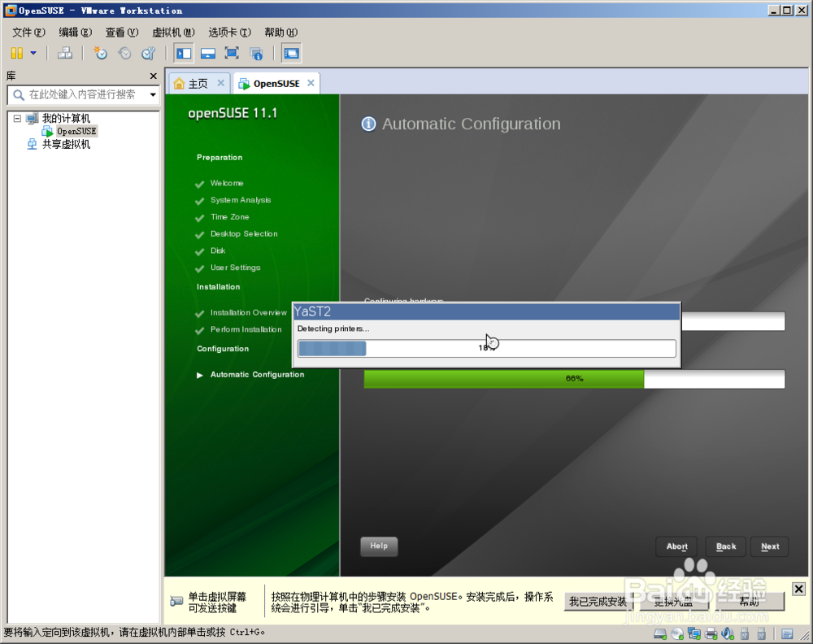Click 更换光盘 button

tap(673, 602)
